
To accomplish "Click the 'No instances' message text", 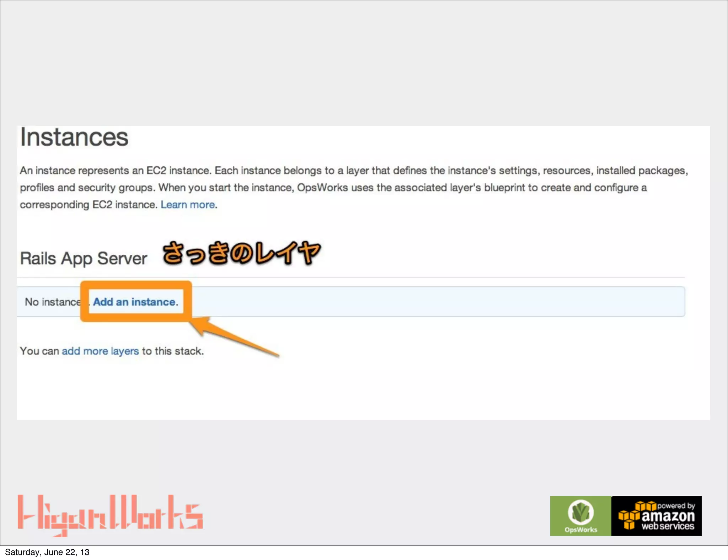I will [x=52, y=302].
